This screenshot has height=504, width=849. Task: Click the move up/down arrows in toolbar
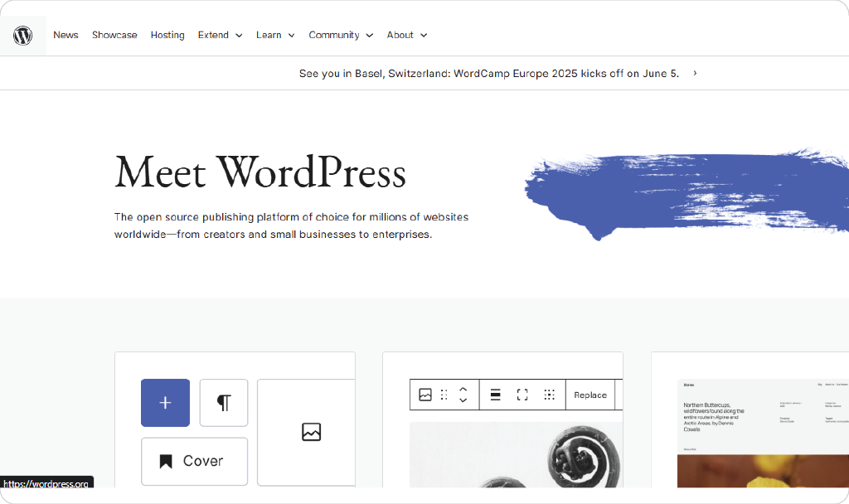click(463, 395)
